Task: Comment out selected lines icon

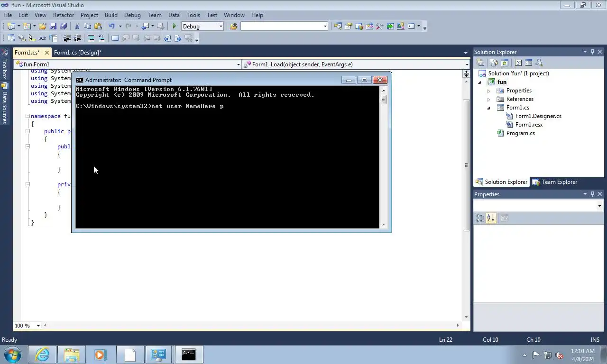Action: point(91,38)
